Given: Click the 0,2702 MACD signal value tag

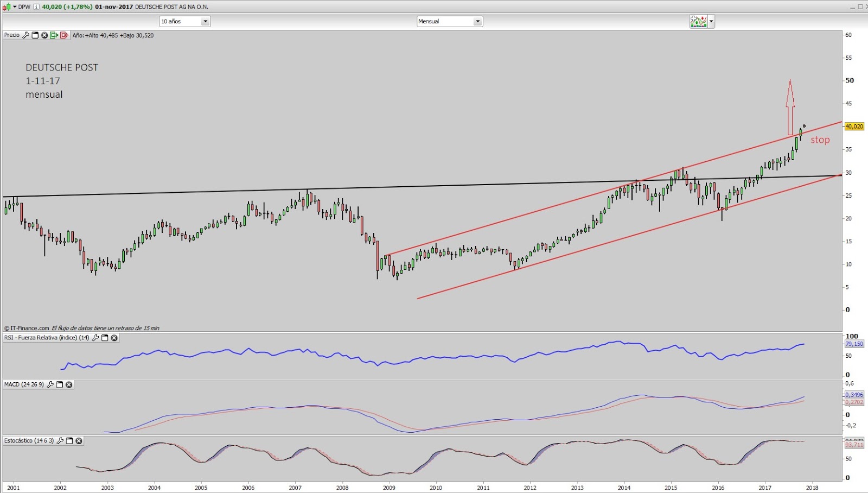Looking at the screenshot, I should click(854, 402).
